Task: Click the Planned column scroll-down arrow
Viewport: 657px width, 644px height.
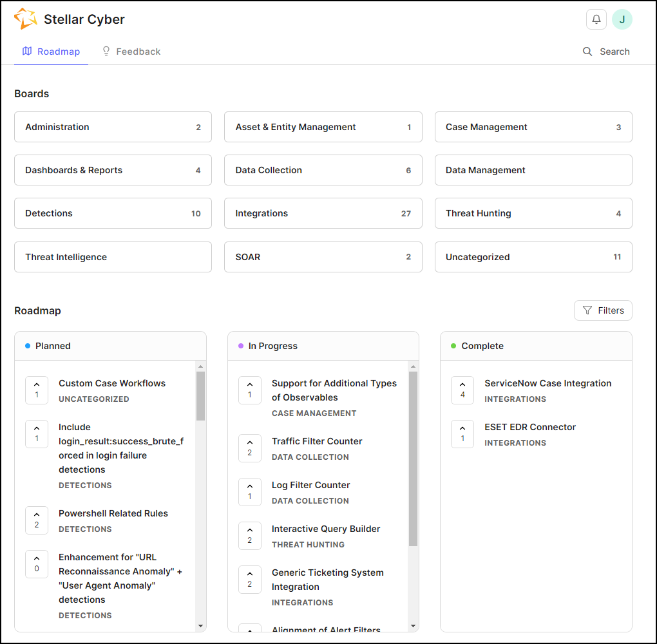Action: point(201,626)
